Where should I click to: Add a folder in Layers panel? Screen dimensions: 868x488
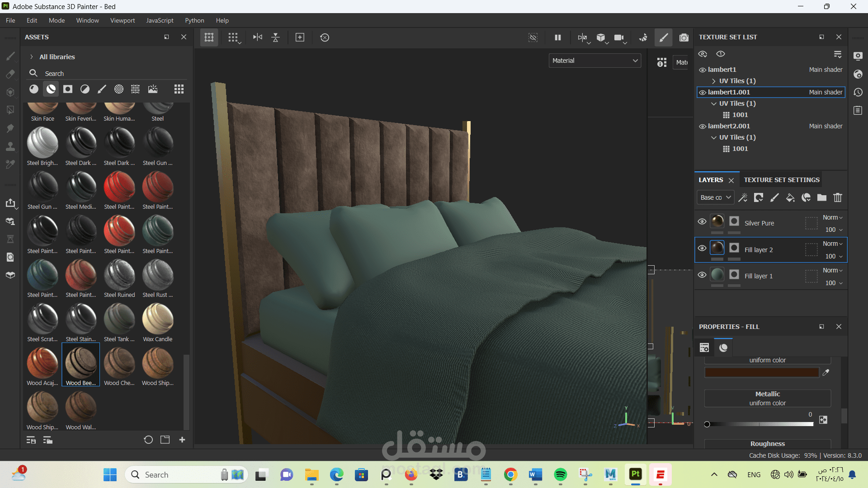click(x=822, y=197)
